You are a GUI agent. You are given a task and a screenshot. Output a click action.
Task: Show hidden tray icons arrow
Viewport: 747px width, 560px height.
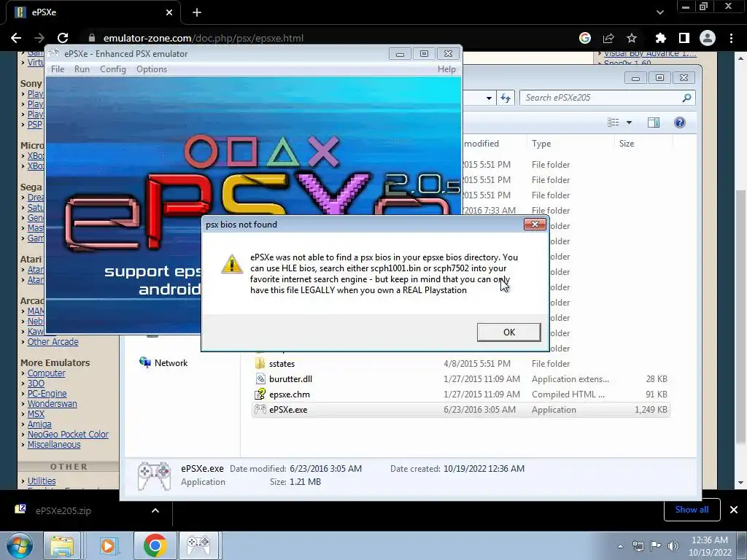tap(620, 546)
